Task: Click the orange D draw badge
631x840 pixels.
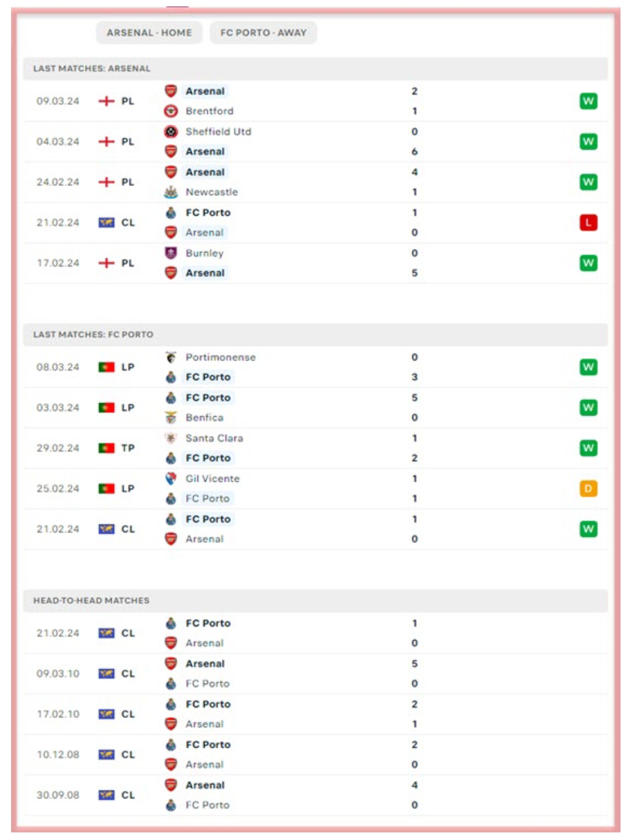Action: point(588,489)
